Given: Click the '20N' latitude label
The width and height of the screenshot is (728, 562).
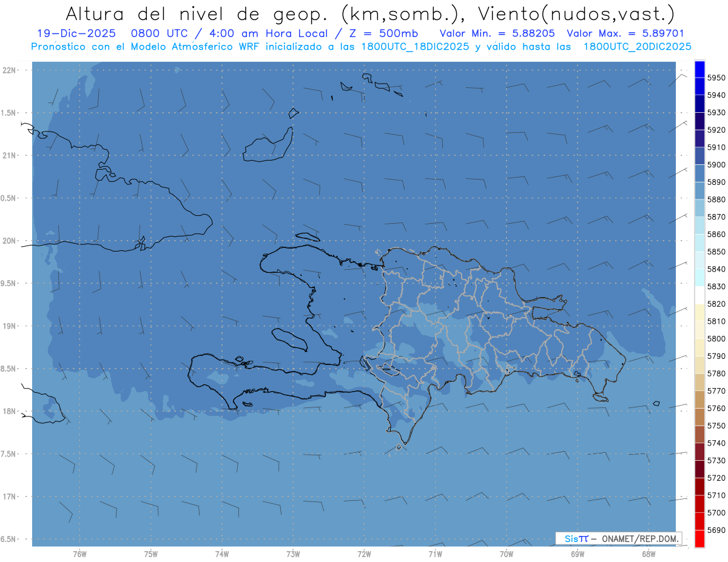Looking at the screenshot, I should 8,241.
